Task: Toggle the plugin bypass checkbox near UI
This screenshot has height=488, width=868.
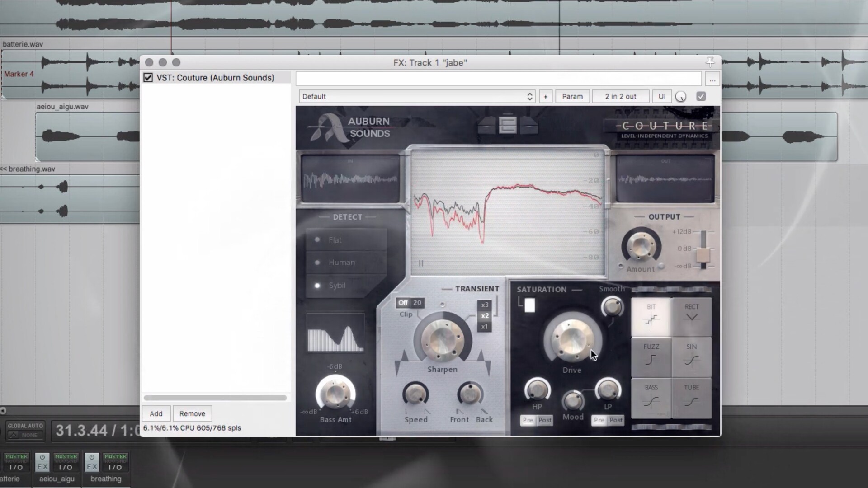Action: (701, 96)
